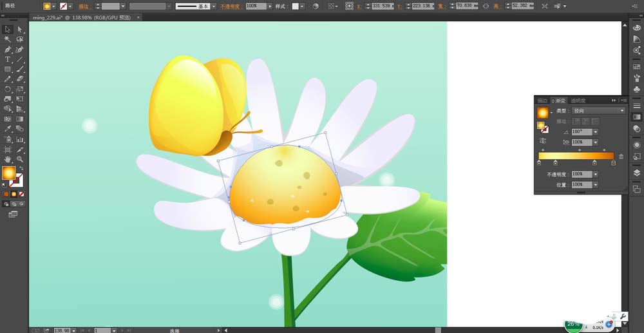Enable Draw Inside mode
The height and width of the screenshot is (333, 644).
[21, 204]
